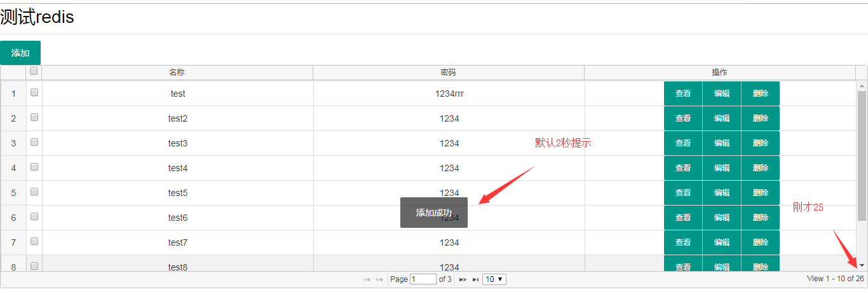Click 删除 for row test3
Screen dimensions: 868x301
coord(761,143)
